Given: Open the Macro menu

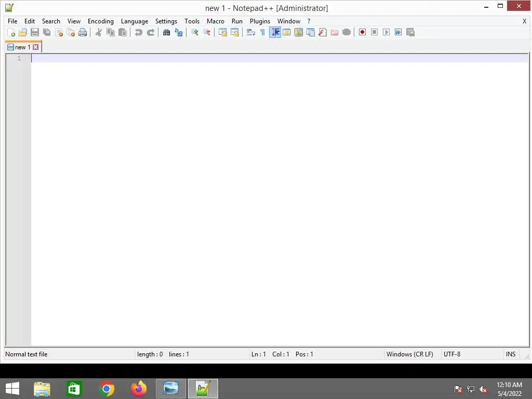Looking at the screenshot, I should click(216, 21).
